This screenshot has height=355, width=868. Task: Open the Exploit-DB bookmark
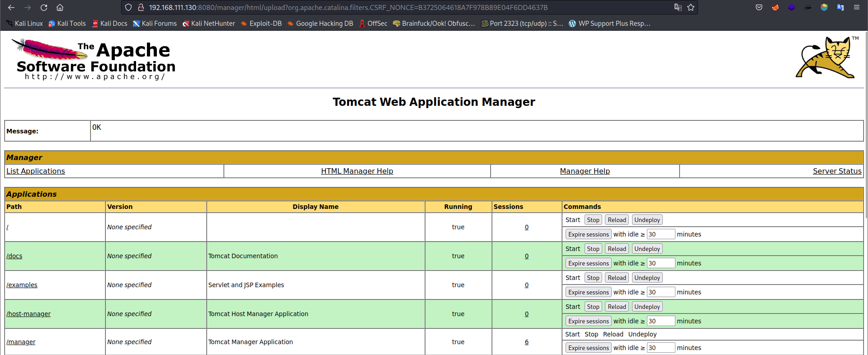pos(261,24)
